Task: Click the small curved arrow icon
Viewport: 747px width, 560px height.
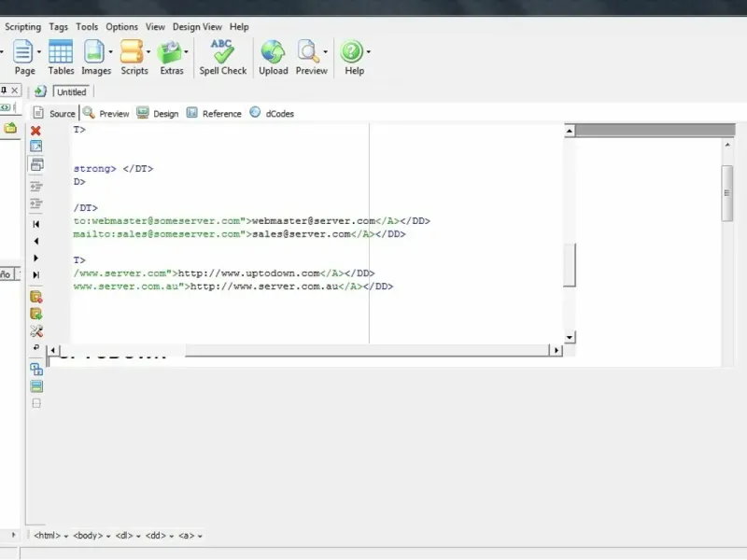Action: coord(36,347)
